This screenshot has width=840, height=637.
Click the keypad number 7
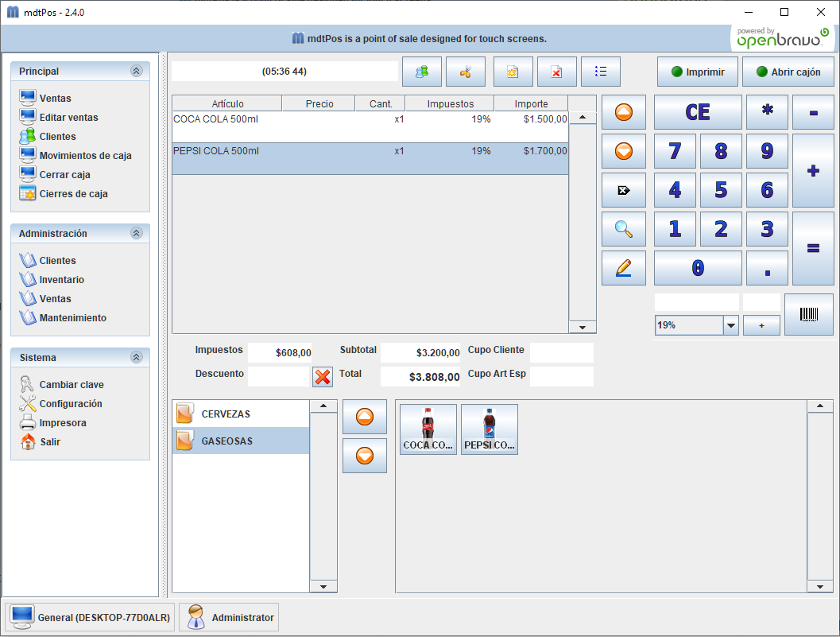click(x=675, y=151)
